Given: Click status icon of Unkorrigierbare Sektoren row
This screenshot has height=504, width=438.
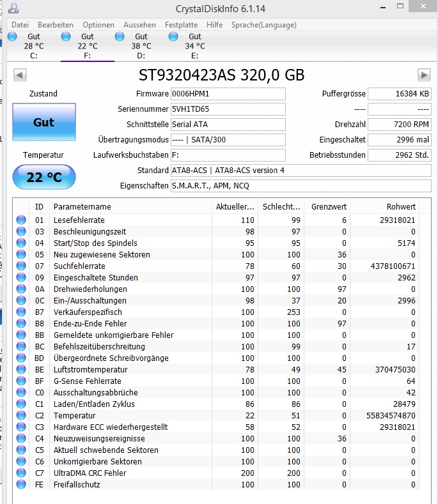Looking at the screenshot, I should 21,461.
